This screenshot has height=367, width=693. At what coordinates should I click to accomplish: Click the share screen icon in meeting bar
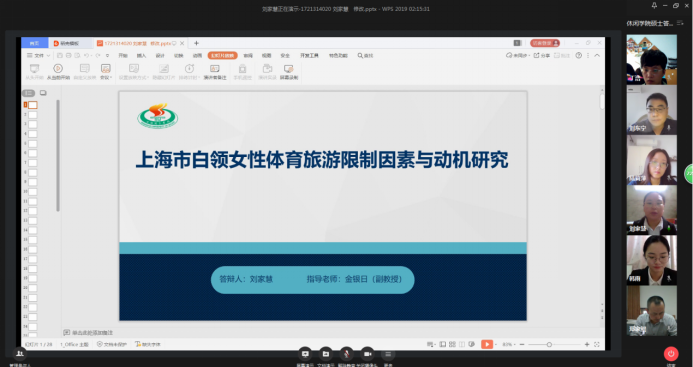click(305, 354)
